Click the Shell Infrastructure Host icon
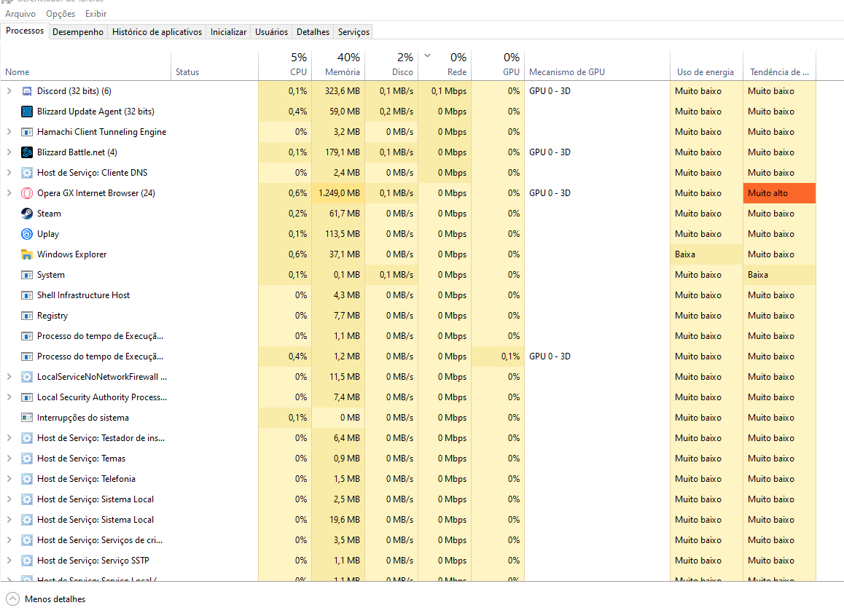This screenshot has width=844, height=616. click(27, 295)
